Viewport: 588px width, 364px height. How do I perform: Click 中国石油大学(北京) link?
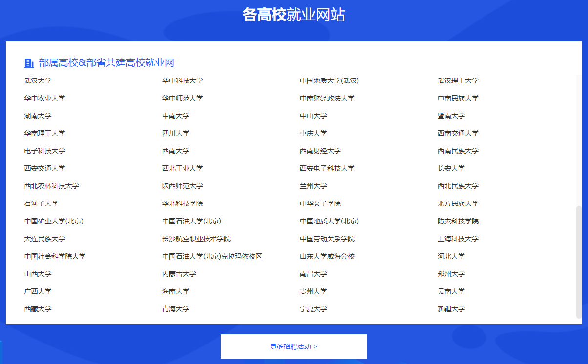pos(191,221)
